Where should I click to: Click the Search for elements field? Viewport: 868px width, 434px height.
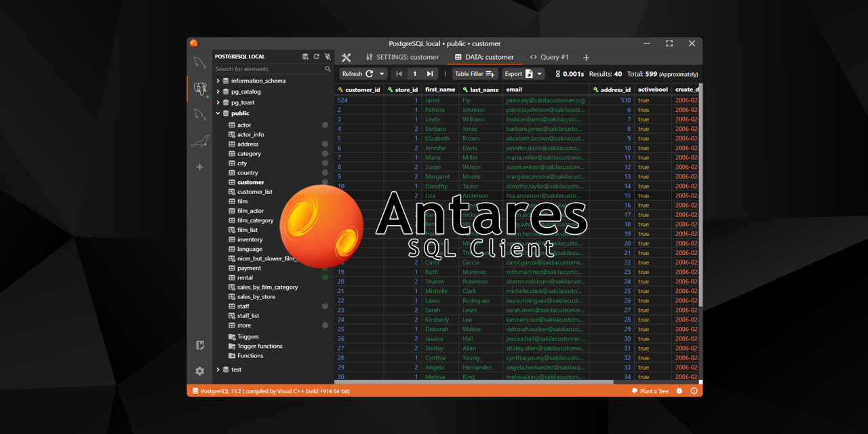[269, 69]
